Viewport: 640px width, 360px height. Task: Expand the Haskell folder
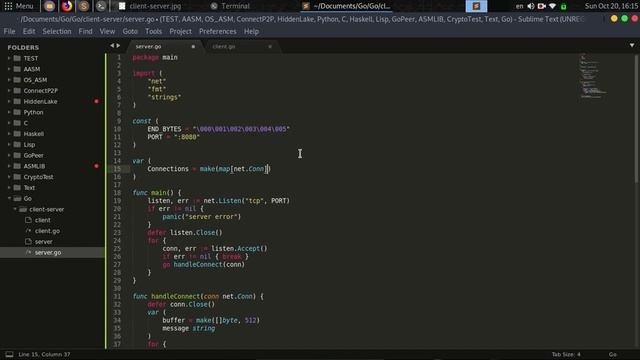click(x=9, y=134)
